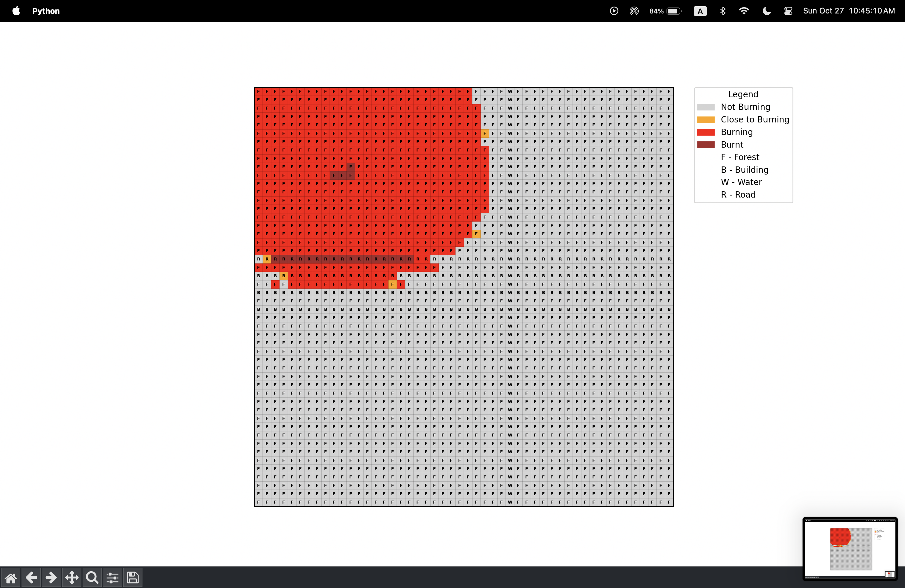Click the date and time clock
The image size is (905, 588).
(849, 11)
